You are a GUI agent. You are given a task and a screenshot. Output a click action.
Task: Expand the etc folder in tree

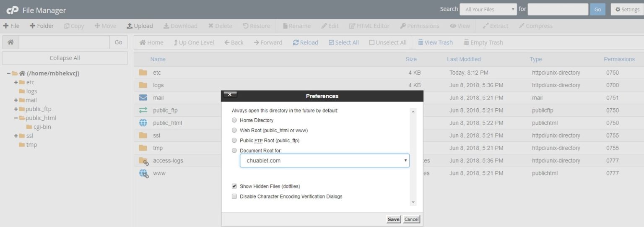pos(16,82)
